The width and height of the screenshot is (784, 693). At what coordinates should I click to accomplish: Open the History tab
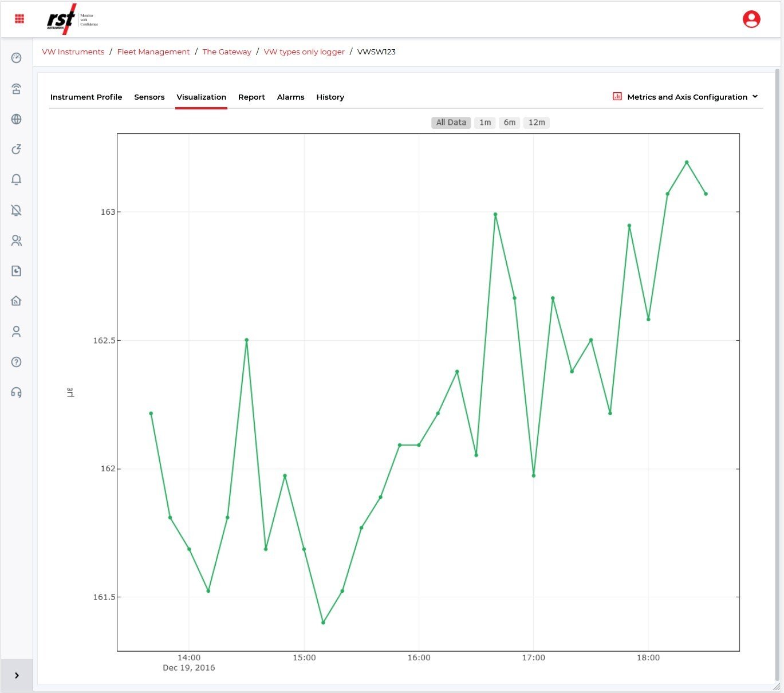tap(330, 97)
